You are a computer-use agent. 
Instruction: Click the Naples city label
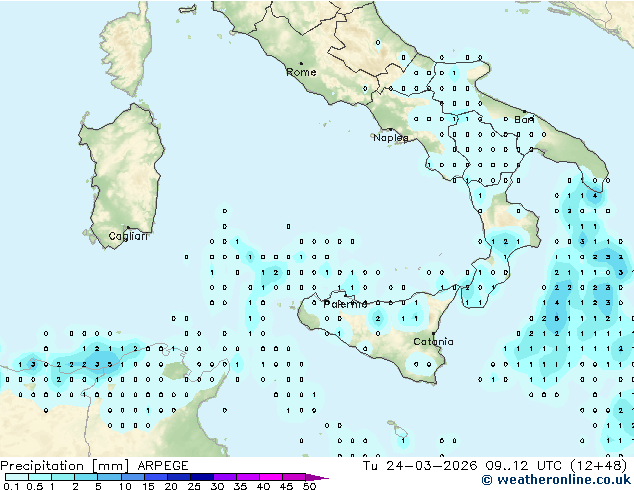[391, 138]
